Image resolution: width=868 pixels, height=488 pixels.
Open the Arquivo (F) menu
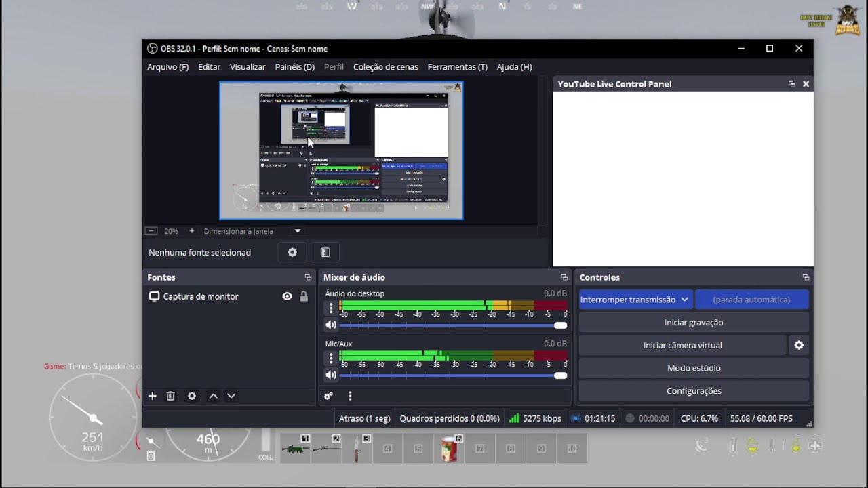[x=168, y=67]
